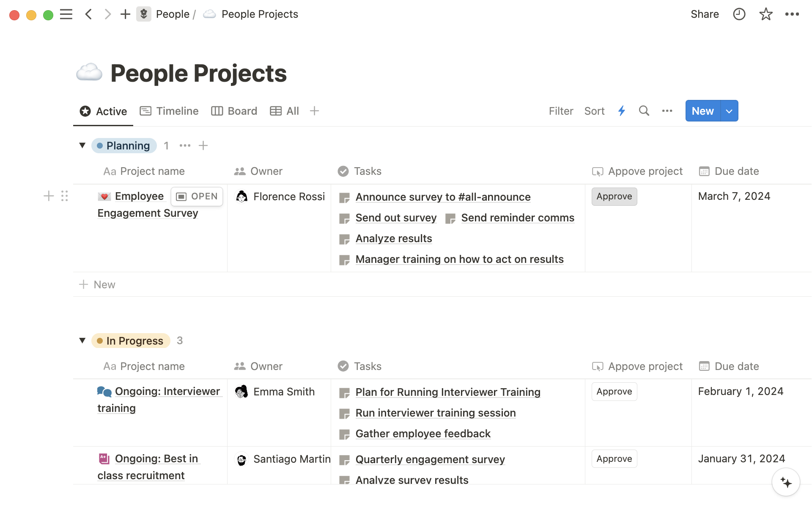Collapse the Planning section

coord(82,145)
